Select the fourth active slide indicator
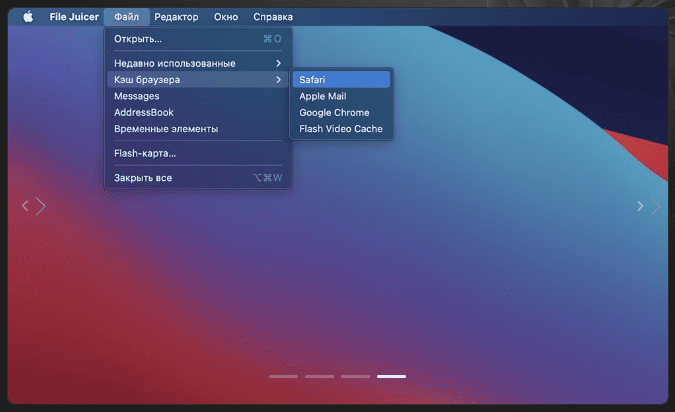675x412 pixels. pyautogui.click(x=391, y=376)
